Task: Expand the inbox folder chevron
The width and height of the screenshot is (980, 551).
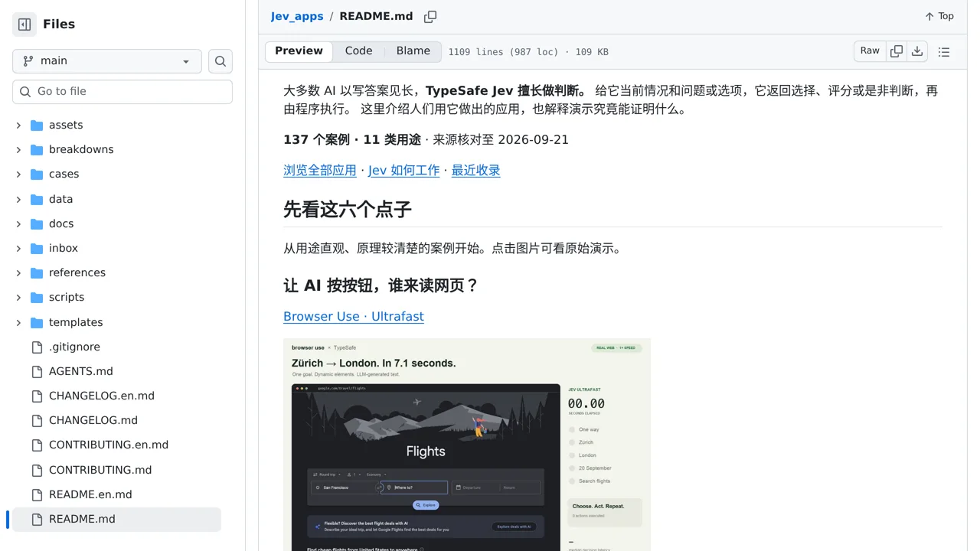Action: click(x=18, y=248)
